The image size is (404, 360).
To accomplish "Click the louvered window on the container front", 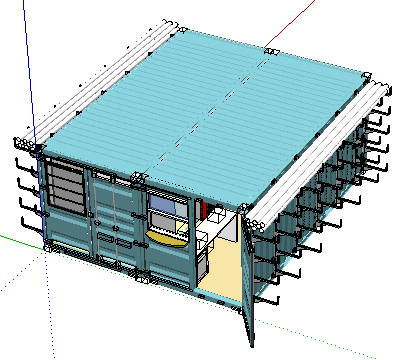I will tap(66, 187).
